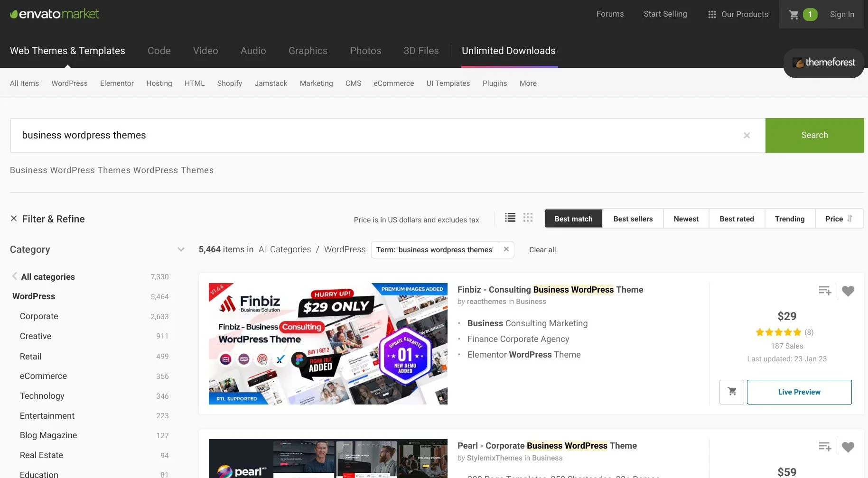Sort results by Best match

tap(573, 219)
